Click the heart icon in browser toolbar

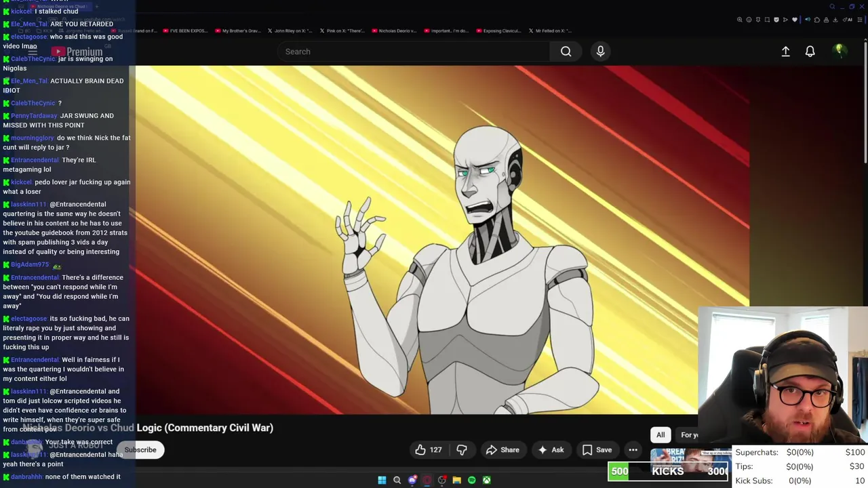click(795, 20)
